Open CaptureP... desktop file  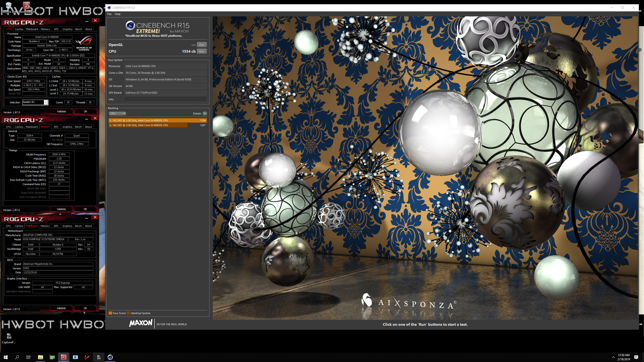click(9, 339)
